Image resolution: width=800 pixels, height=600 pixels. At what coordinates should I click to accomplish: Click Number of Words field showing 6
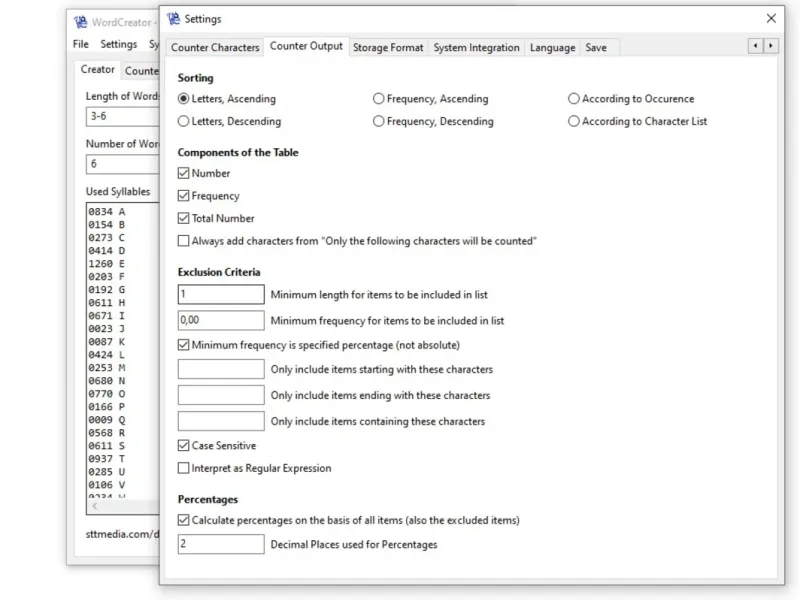[x=122, y=164]
